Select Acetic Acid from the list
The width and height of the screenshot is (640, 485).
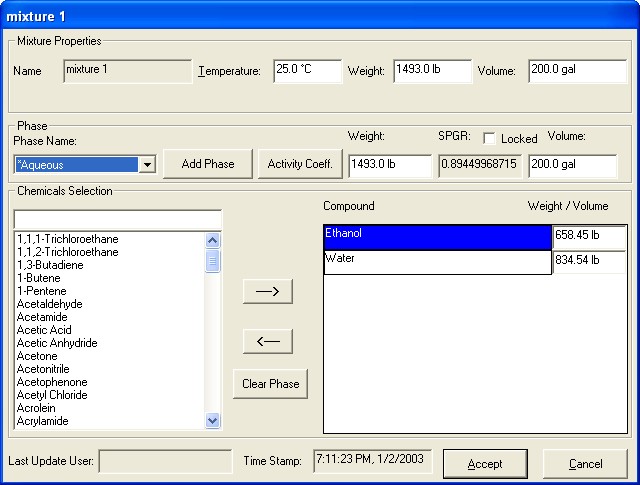tap(44, 330)
